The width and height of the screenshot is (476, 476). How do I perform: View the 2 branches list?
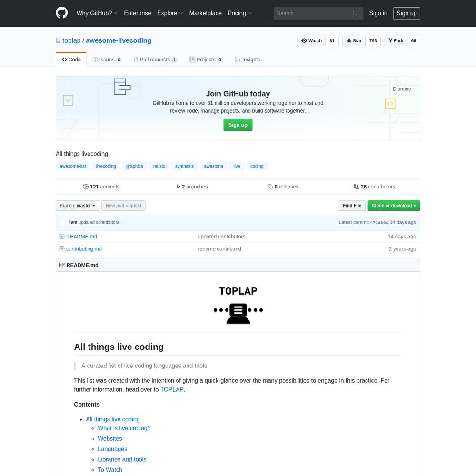192,187
